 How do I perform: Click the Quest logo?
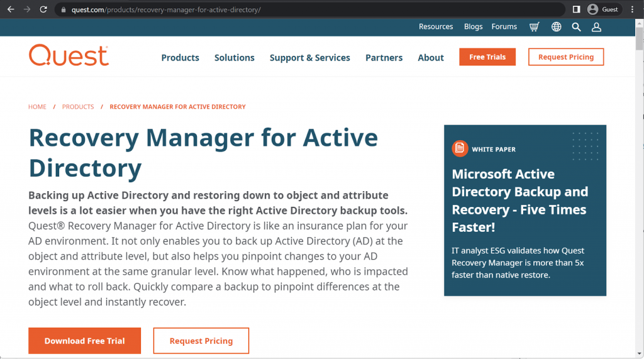point(69,55)
